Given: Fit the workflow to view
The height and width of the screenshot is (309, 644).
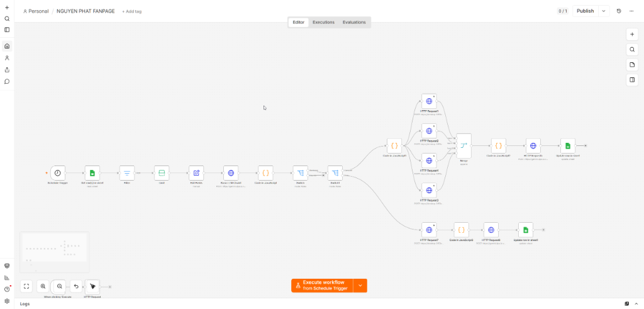Looking at the screenshot, I should 26,286.
